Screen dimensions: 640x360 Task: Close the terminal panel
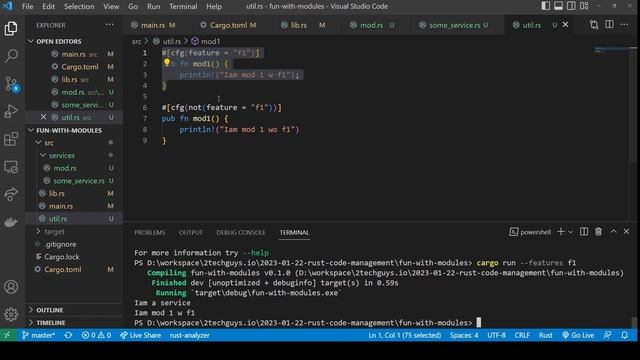[626, 232]
